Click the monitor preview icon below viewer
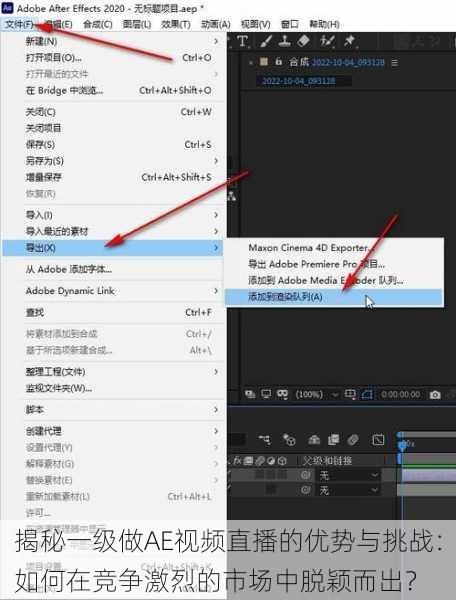 [x=266, y=394]
